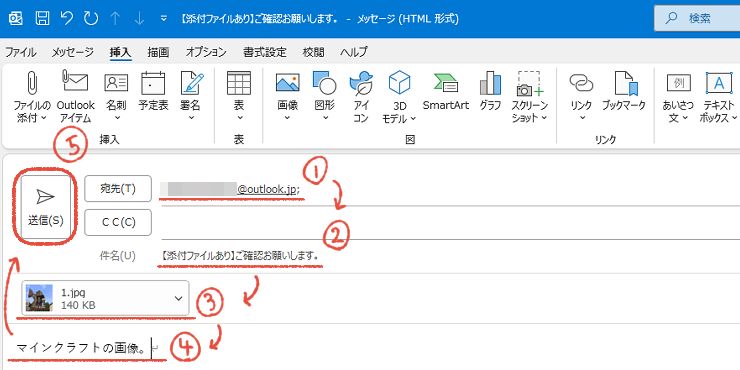This screenshot has height=370, width=740.
Task: Insert an Outlook アイテム
Action: pos(76,96)
